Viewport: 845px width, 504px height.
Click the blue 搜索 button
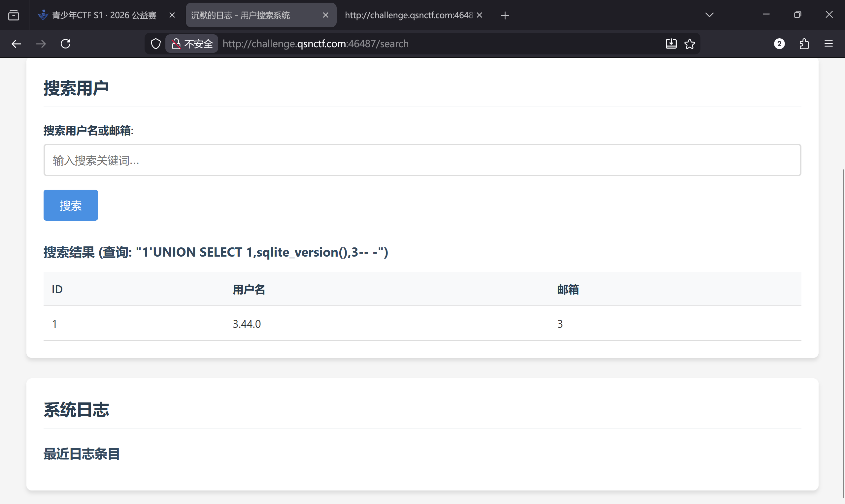[71, 205]
